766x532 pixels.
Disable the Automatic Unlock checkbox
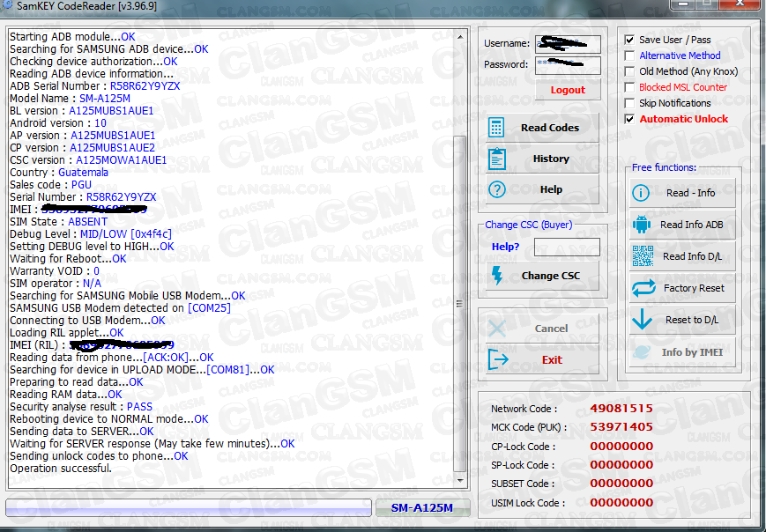tap(629, 119)
